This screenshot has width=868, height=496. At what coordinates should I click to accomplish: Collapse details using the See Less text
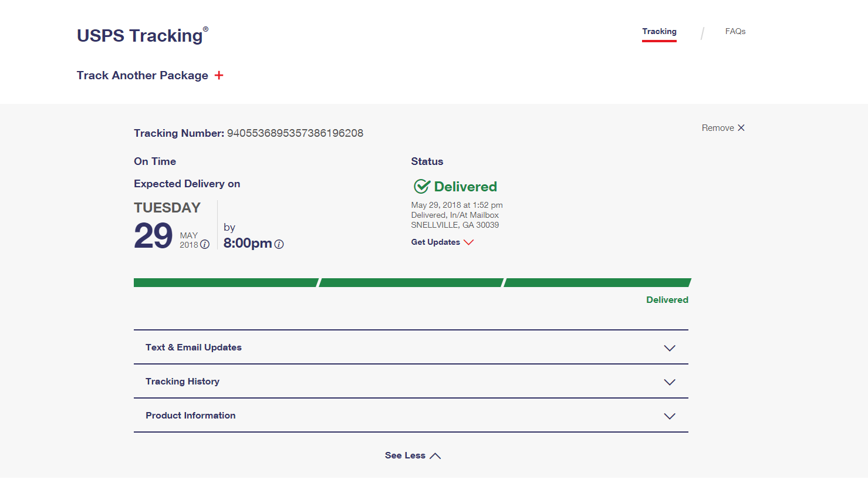click(x=405, y=455)
